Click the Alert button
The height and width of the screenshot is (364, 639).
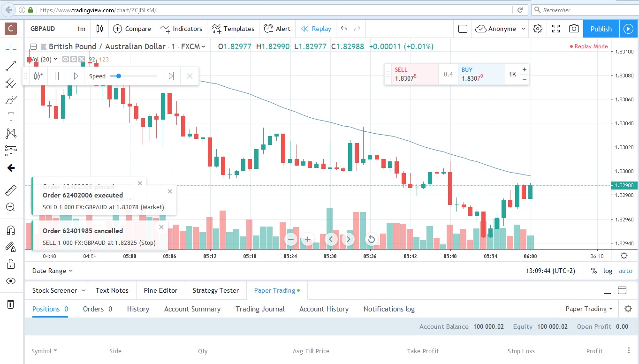point(277,29)
